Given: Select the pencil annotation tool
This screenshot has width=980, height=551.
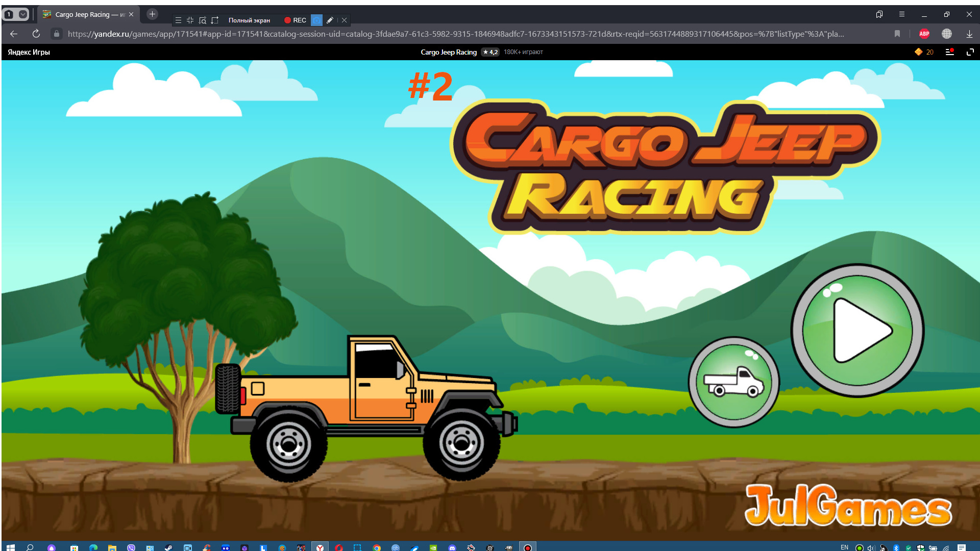Looking at the screenshot, I should click(330, 20).
